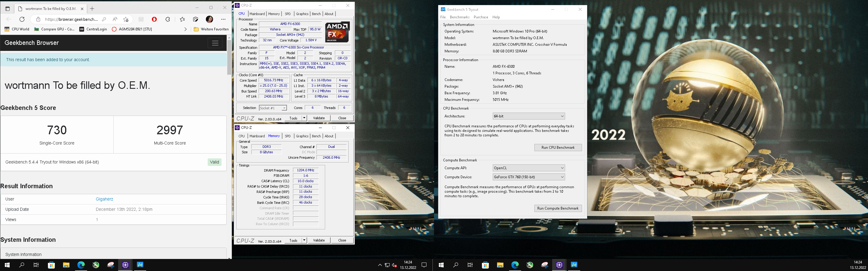The width and height of the screenshot is (868, 271).
Task: Open the CentralLogin bookmark
Action: coord(93,29)
